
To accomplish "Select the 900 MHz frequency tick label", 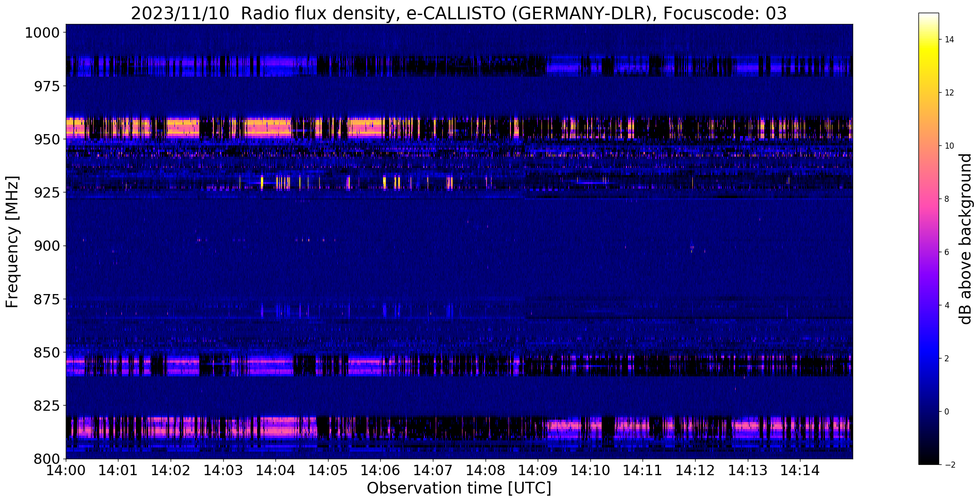I will [x=47, y=246].
